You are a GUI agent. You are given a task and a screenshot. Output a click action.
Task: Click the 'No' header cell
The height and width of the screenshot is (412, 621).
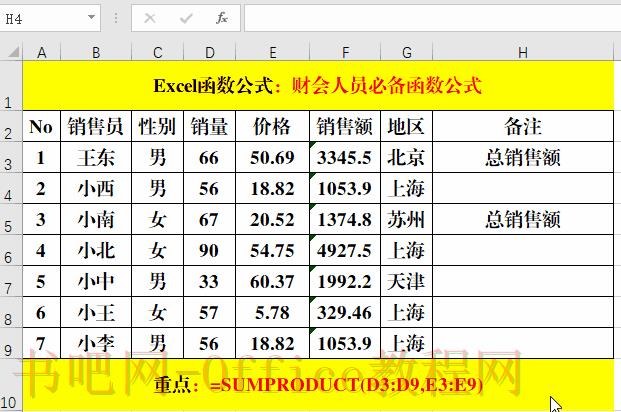pyautogui.click(x=42, y=126)
